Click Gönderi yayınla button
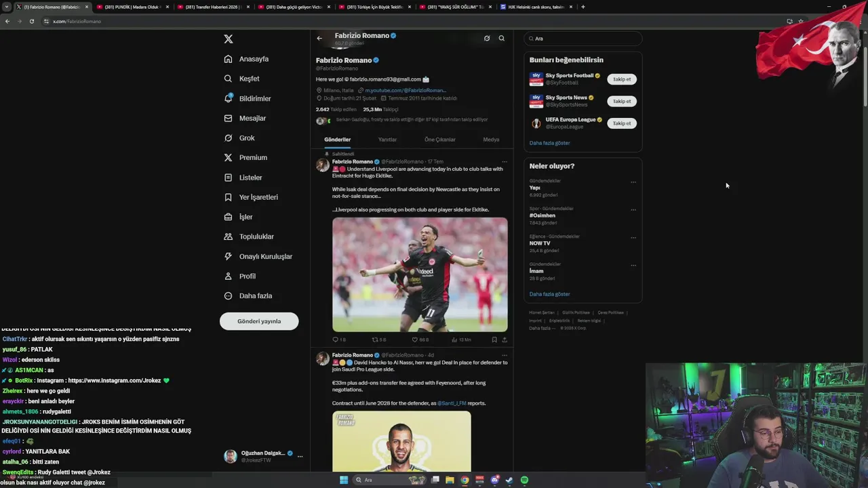 pyautogui.click(x=259, y=321)
